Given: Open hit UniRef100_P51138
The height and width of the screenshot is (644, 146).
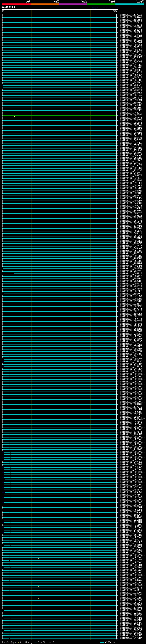Looking at the screenshot, I should tap(131, 326).
